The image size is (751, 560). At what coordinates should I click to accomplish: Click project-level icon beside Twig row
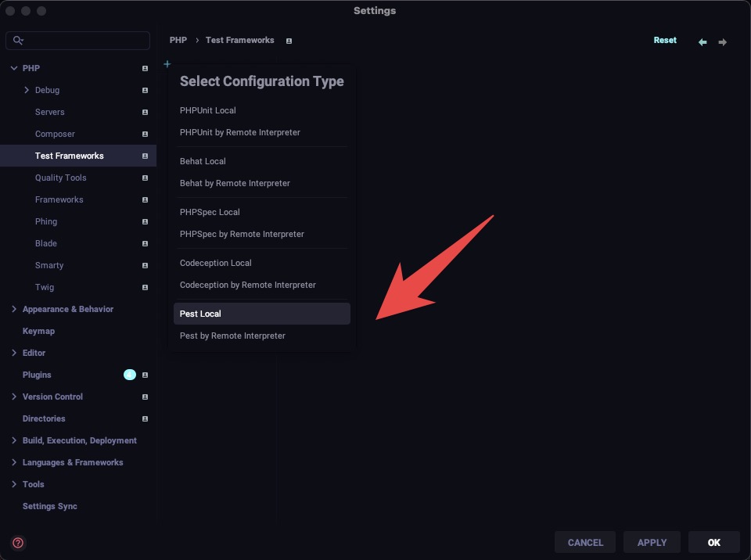click(145, 287)
